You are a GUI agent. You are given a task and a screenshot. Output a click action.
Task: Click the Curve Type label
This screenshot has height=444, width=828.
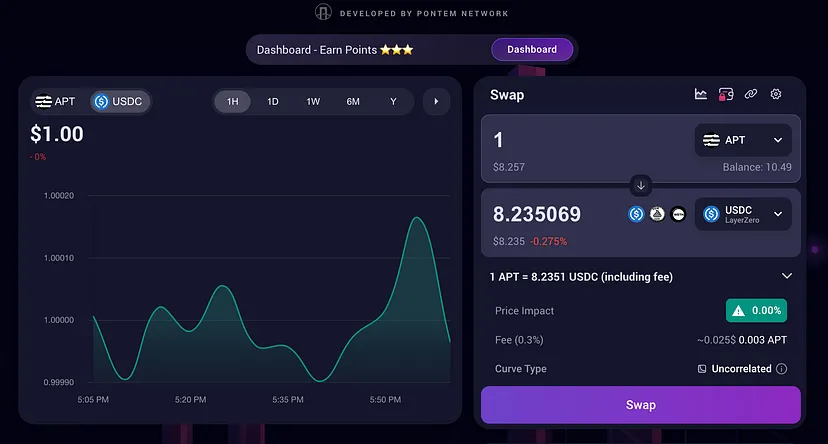(x=521, y=369)
